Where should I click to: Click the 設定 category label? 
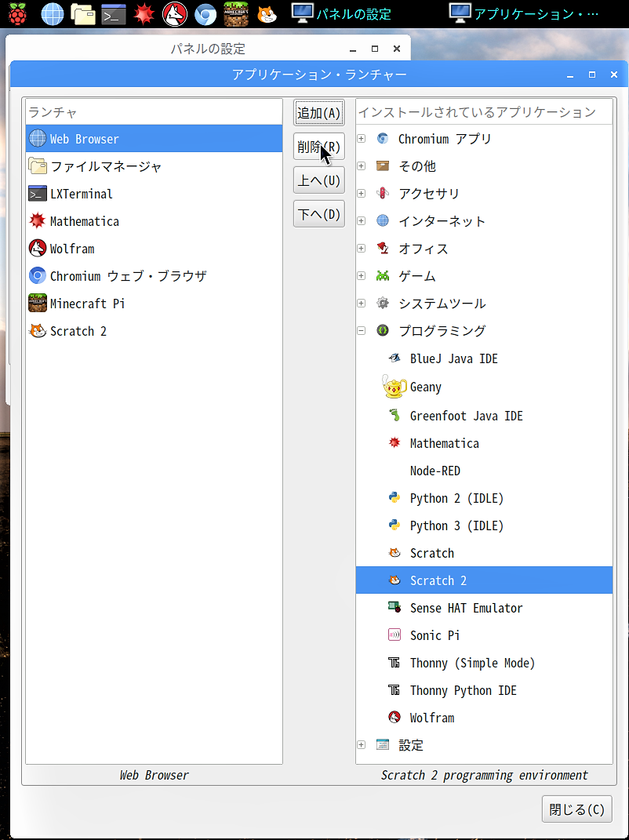pyautogui.click(x=411, y=744)
